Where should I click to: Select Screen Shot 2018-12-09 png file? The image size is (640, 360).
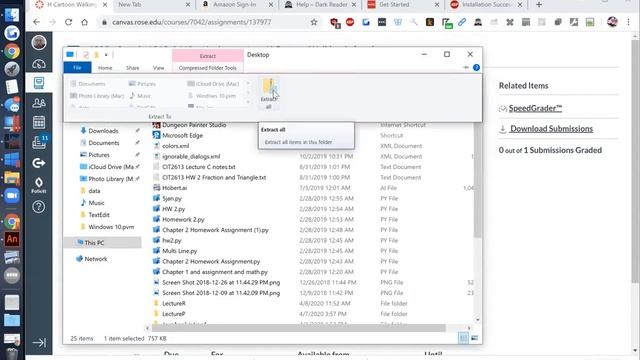coord(221,293)
